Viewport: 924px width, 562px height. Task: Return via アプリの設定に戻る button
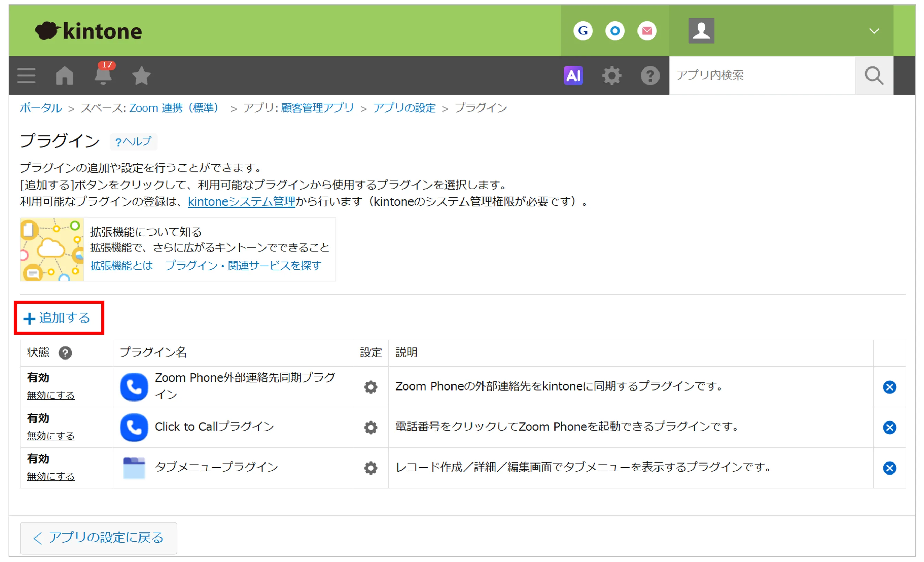pos(98,538)
